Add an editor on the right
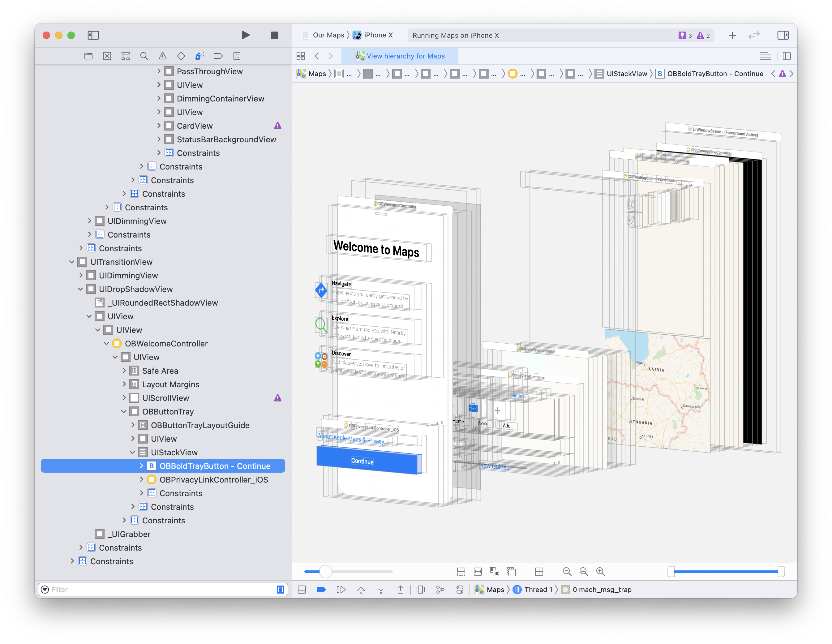 tap(787, 56)
